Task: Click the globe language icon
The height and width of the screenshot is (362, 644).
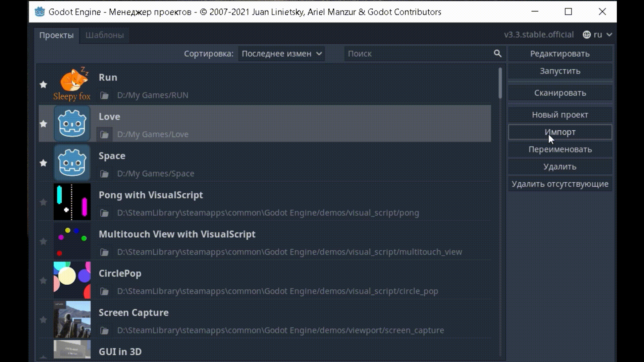Action: pyautogui.click(x=587, y=35)
